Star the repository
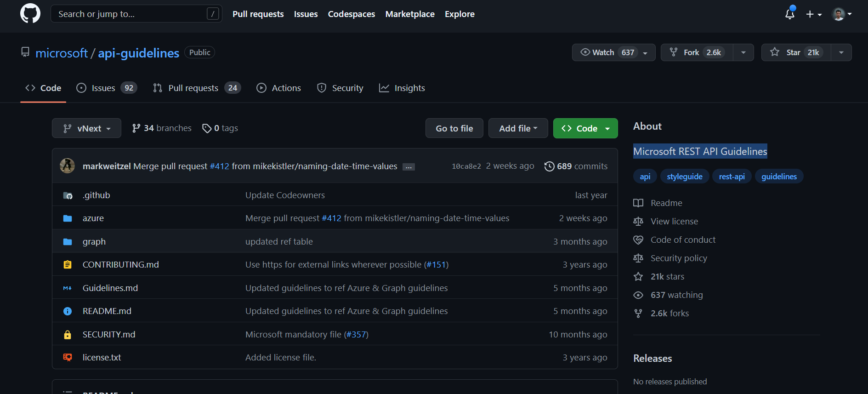Screen dimensions: 868x394 click(796, 52)
